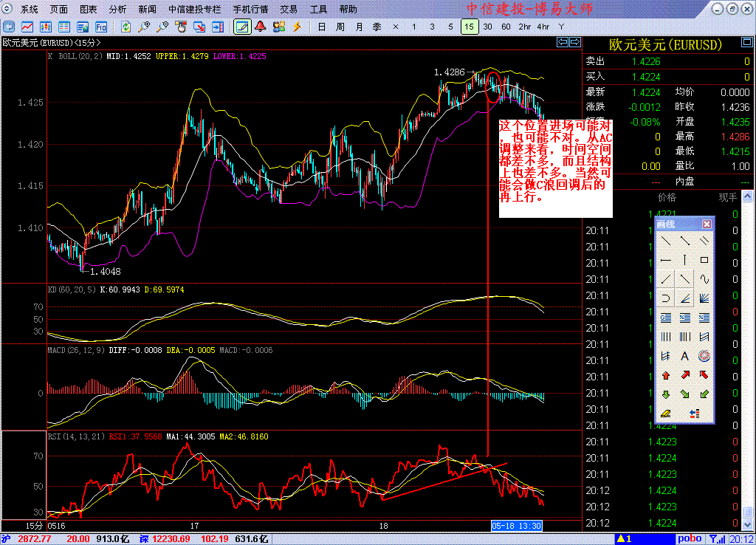Switch to weekly 周 period
Screen dimensions: 756x545
tap(340, 27)
